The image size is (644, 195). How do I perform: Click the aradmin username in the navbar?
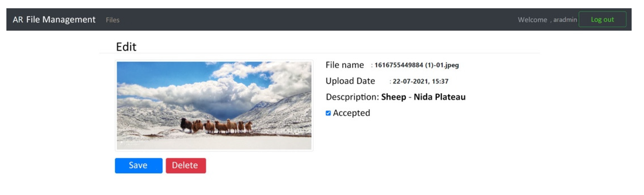click(565, 20)
